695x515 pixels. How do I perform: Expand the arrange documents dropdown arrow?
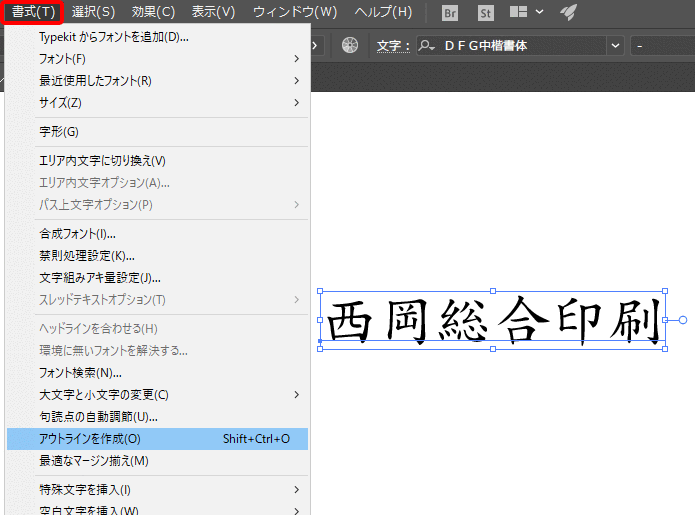click(x=539, y=12)
